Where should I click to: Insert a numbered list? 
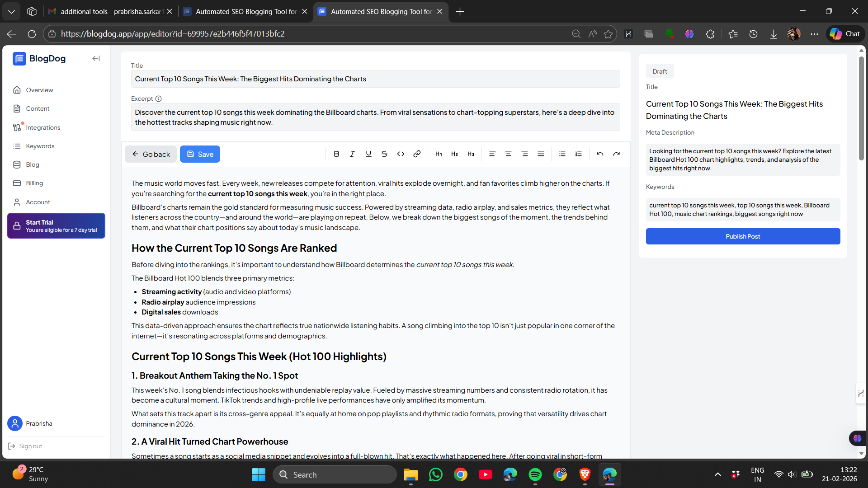click(x=578, y=154)
